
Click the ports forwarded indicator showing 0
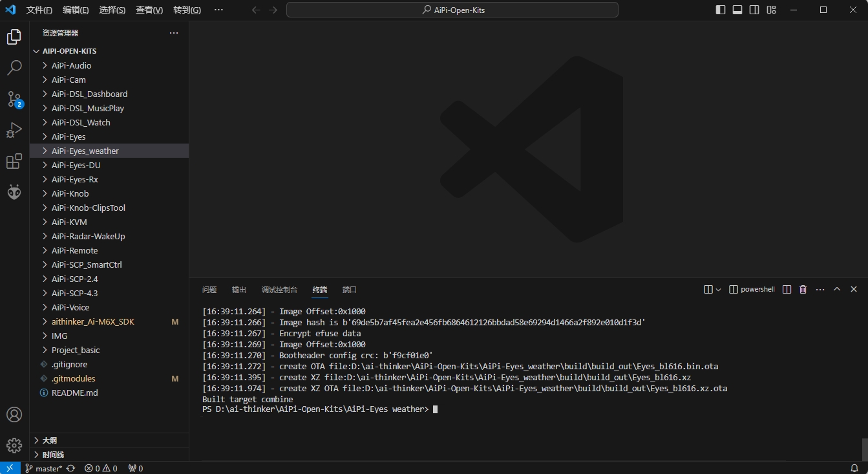point(136,468)
